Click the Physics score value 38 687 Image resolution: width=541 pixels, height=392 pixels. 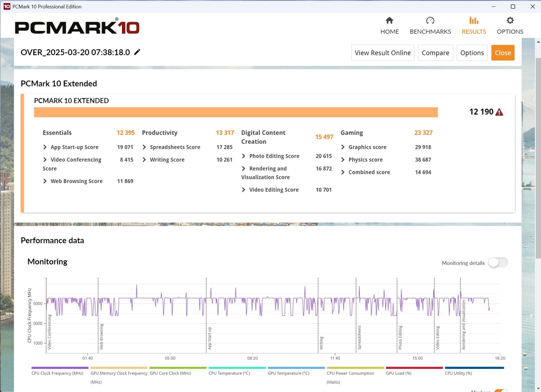pos(423,160)
